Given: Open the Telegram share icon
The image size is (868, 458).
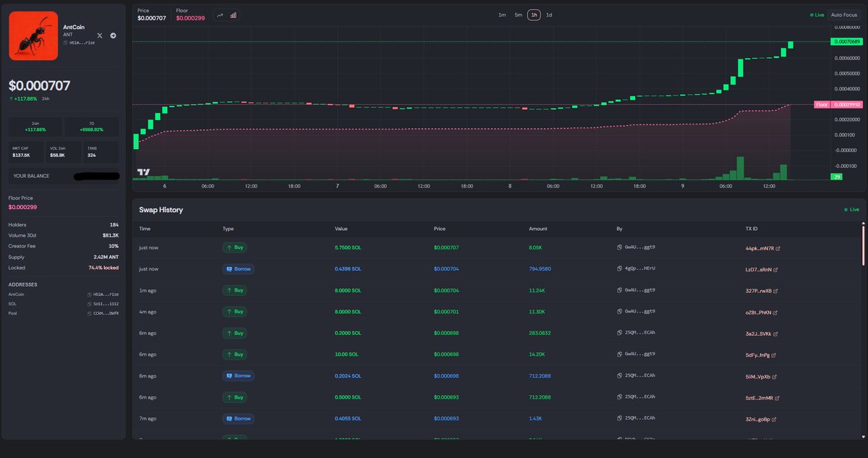Looking at the screenshot, I should pyautogui.click(x=113, y=35).
